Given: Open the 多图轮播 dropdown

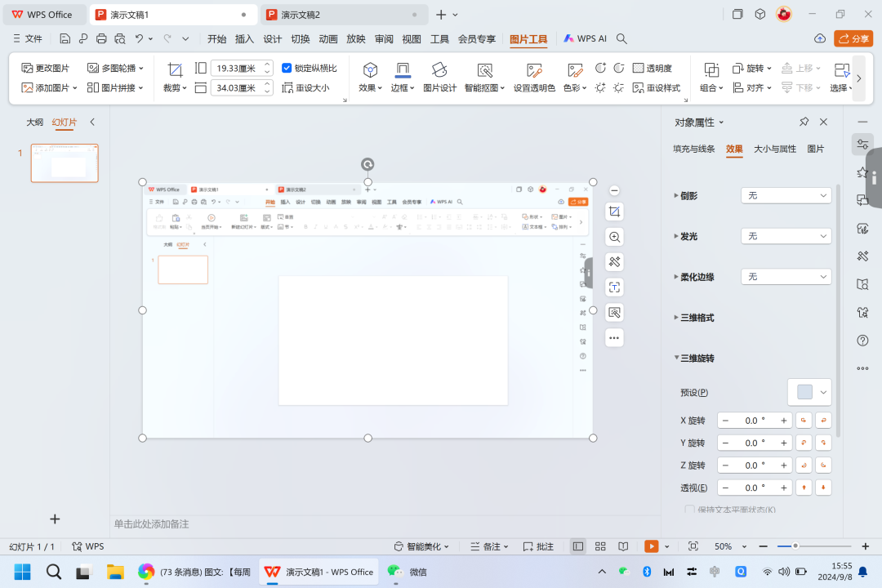Looking at the screenshot, I should 115,68.
